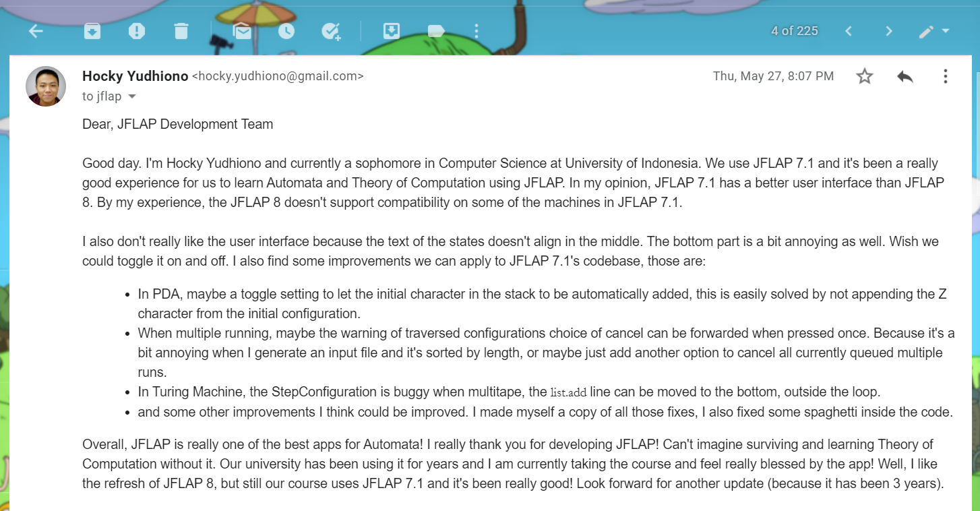The height and width of the screenshot is (511, 980).
Task: Open the message's three-dot More menu
Action: 945,76
